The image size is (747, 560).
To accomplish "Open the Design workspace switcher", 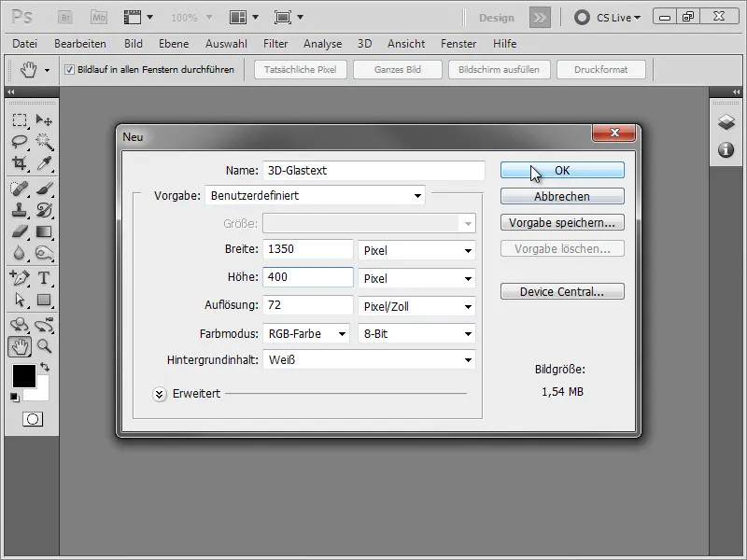I will pyautogui.click(x=497, y=18).
